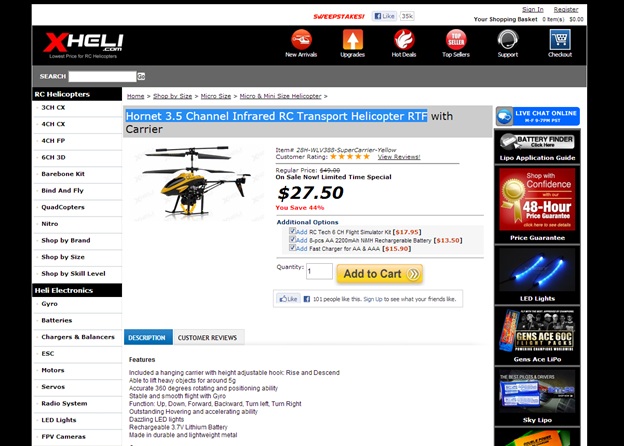Go to Checkout cart icon
Screen dimensions: 624x446
point(560,40)
